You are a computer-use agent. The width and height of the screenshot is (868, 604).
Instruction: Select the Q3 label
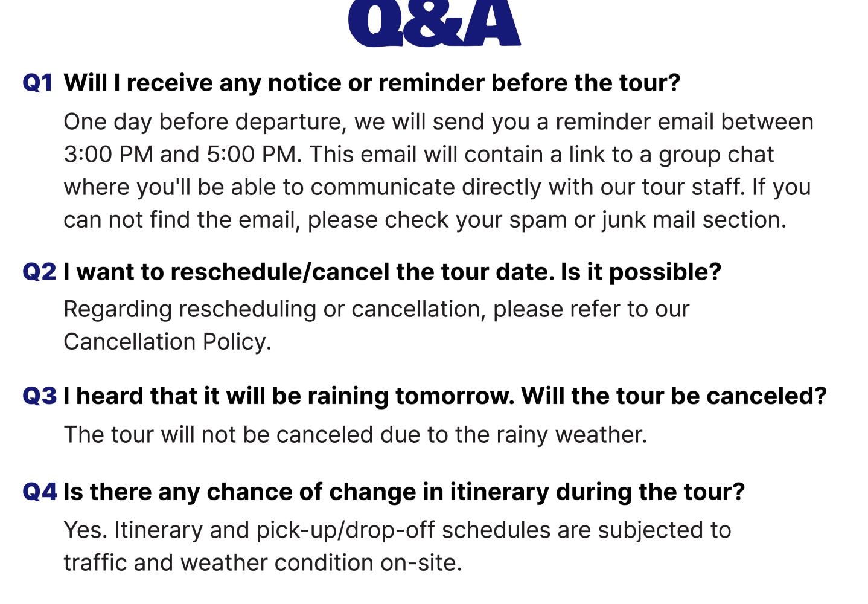(39, 396)
